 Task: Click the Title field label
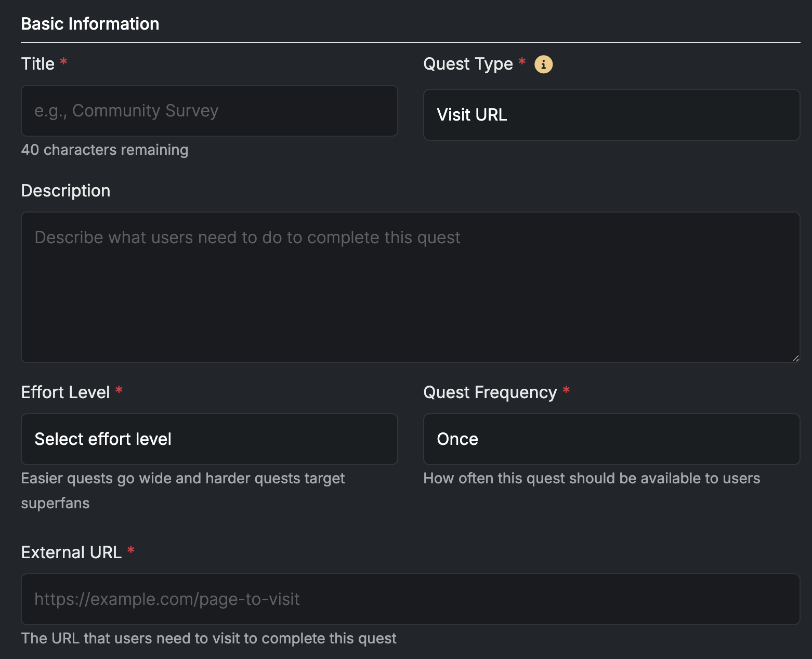click(x=37, y=64)
